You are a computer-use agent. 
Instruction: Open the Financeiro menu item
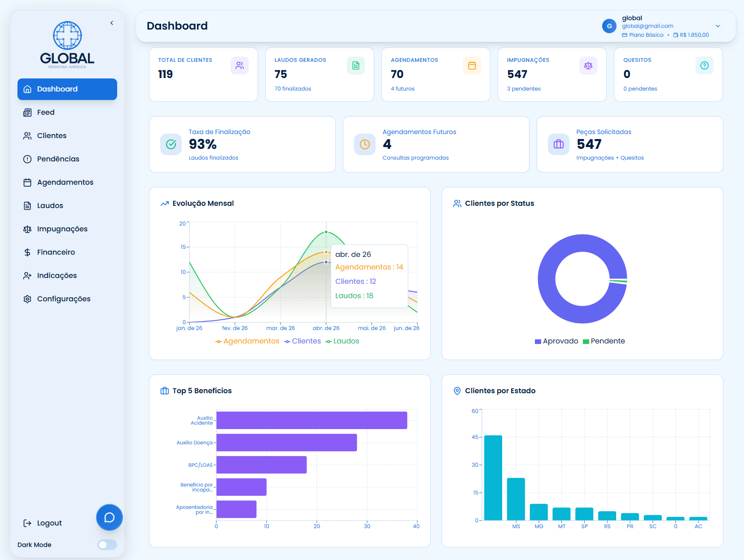67,252
